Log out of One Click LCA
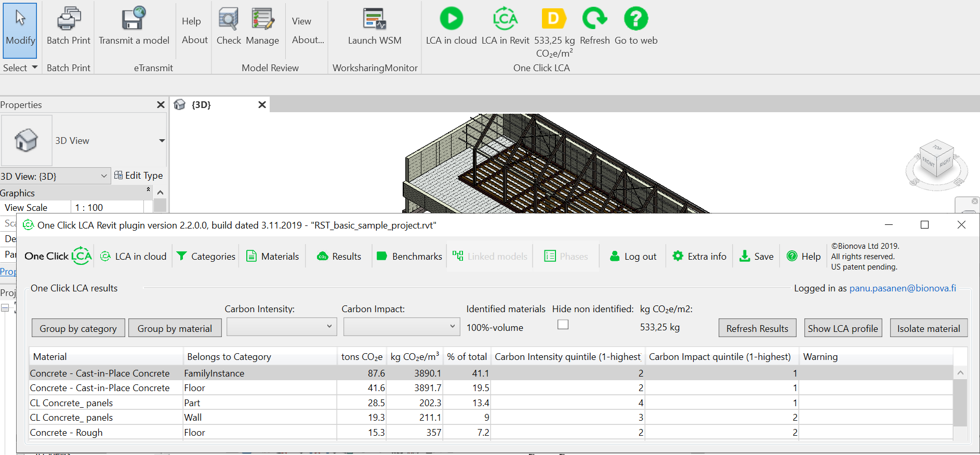 pyautogui.click(x=633, y=256)
